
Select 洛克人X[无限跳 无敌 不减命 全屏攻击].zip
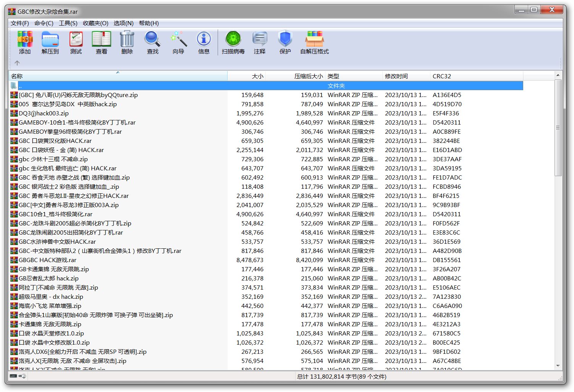[73, 361]
